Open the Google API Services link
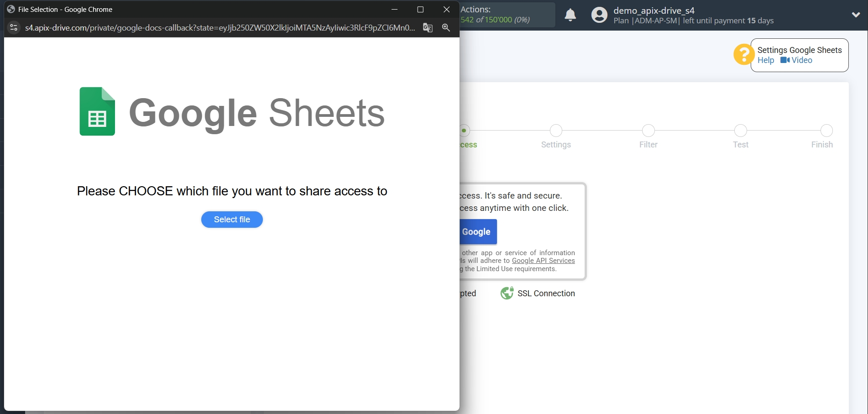 543,260
